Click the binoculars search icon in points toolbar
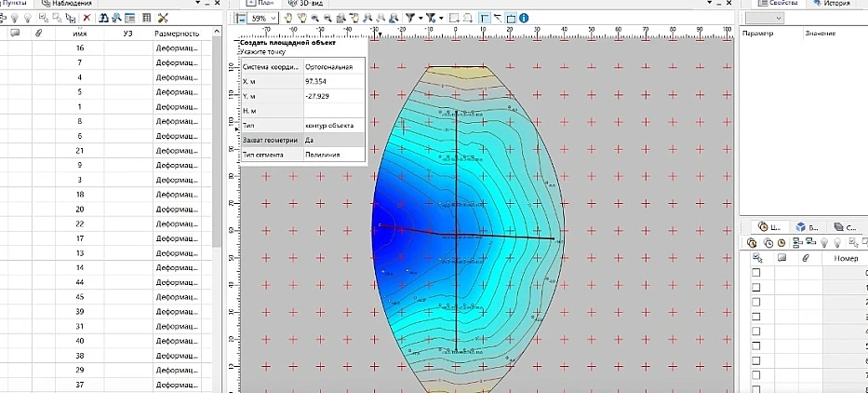The width and height of the screenshot is (868, 393). tap(103, 18)
